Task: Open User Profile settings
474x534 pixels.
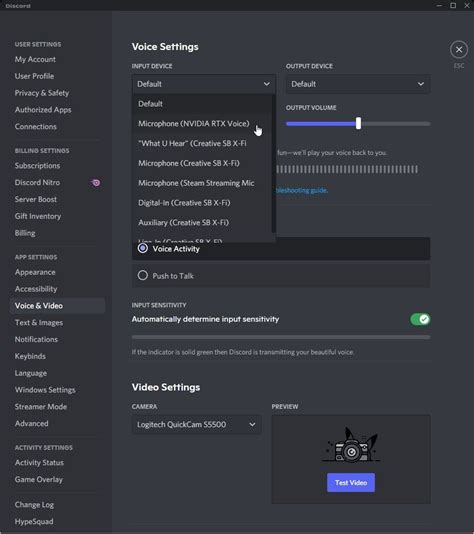Action: [34, 76]
